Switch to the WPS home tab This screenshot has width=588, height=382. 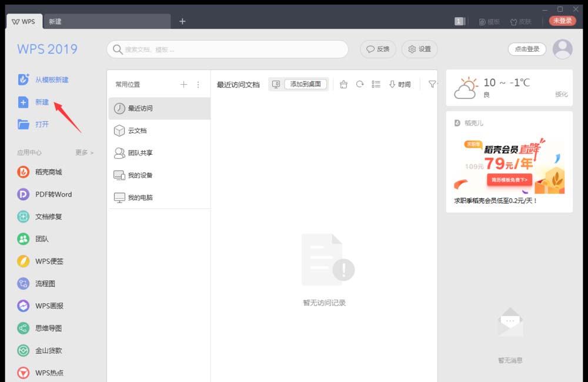point(24,22)
